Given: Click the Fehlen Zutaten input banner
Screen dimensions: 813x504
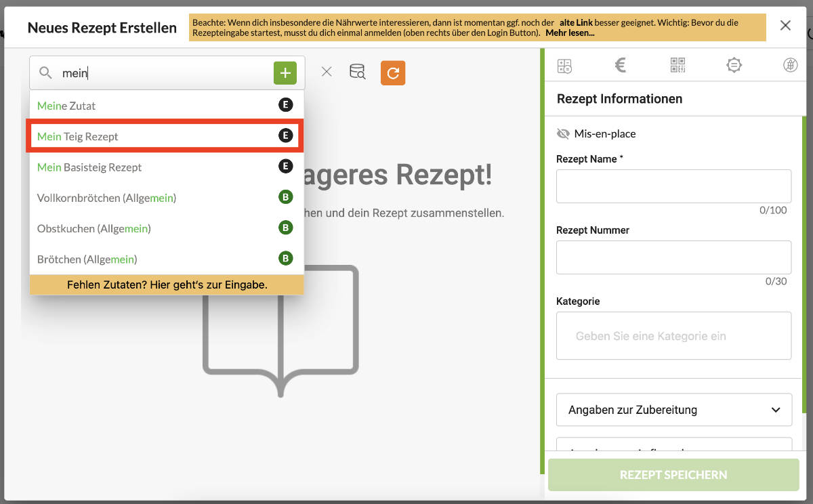Looking at the screenshot, I should pyautogui.click(x=167, y=285).
